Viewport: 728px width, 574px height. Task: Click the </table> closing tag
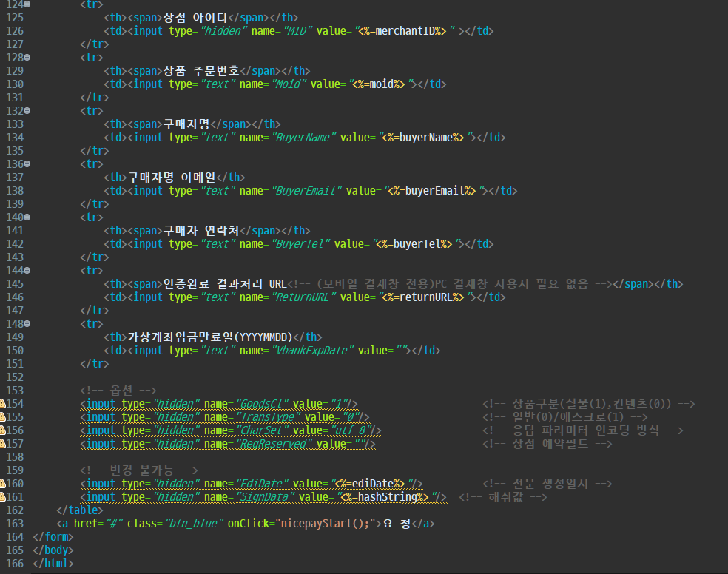80,510
